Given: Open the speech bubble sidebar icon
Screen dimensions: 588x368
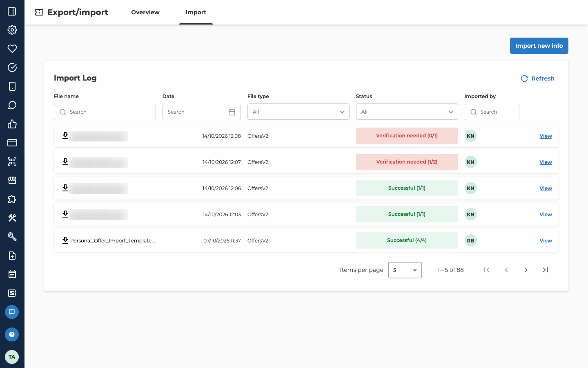Looking at the screenshot, I should point(12,105).
